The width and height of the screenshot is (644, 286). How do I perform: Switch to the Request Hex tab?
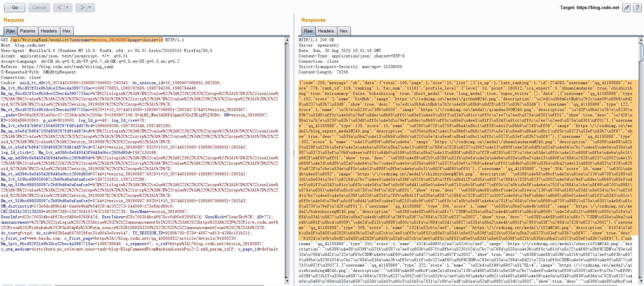(x=67, y=31)
